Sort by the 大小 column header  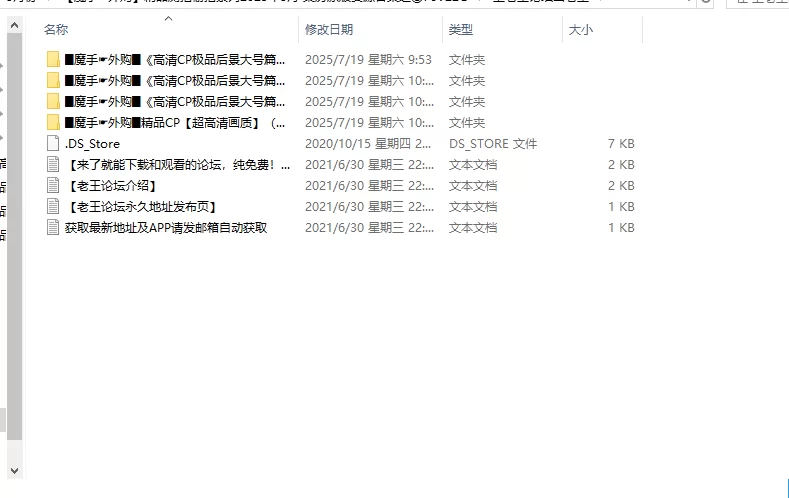coord(581,30)
